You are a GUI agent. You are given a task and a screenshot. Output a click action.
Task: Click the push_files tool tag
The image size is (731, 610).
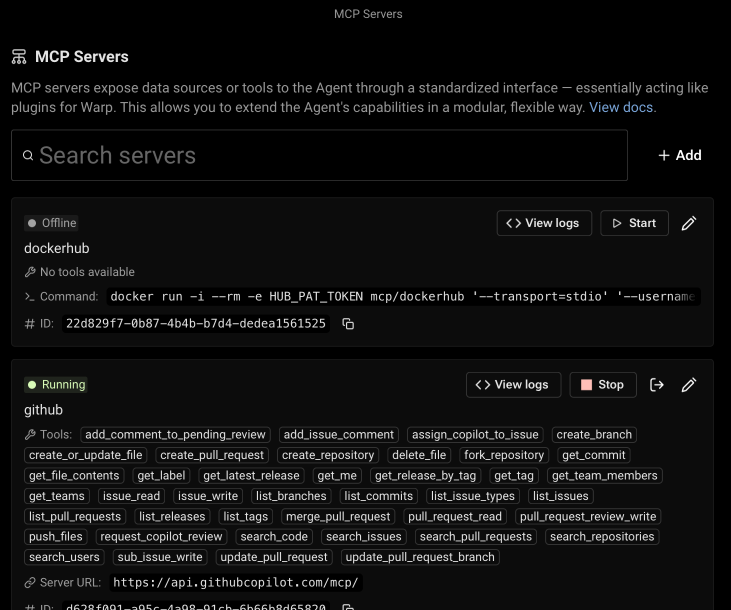[x=55, y=537]
